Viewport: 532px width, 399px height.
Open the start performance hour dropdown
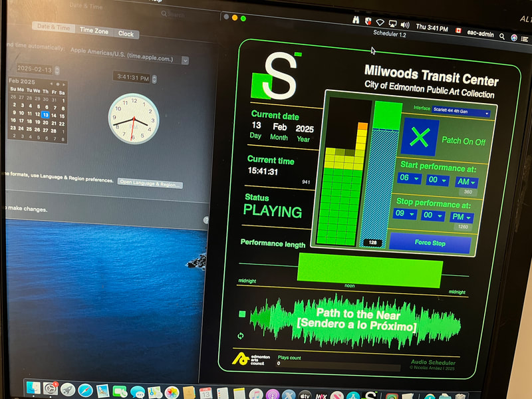[x=410, y=178]
